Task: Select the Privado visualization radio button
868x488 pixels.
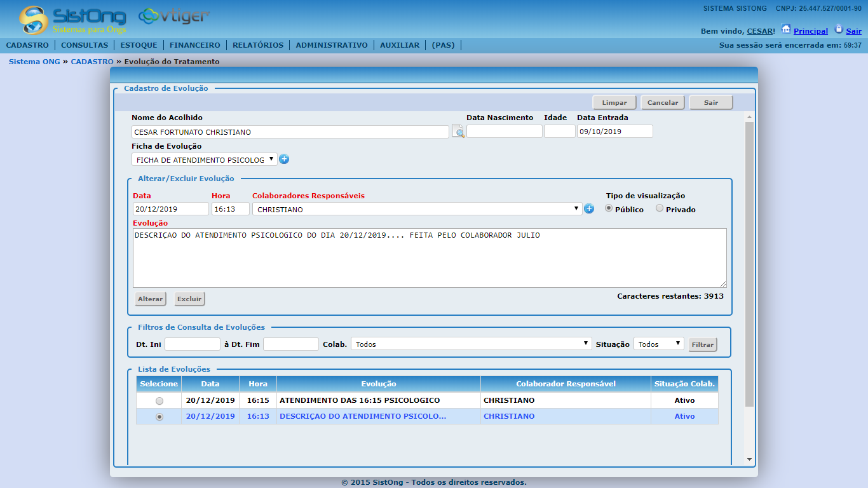Action: (660, 208)
